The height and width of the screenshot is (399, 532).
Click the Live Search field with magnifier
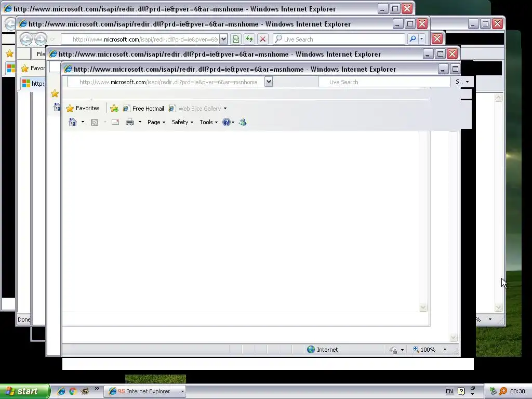coord(339,39)
